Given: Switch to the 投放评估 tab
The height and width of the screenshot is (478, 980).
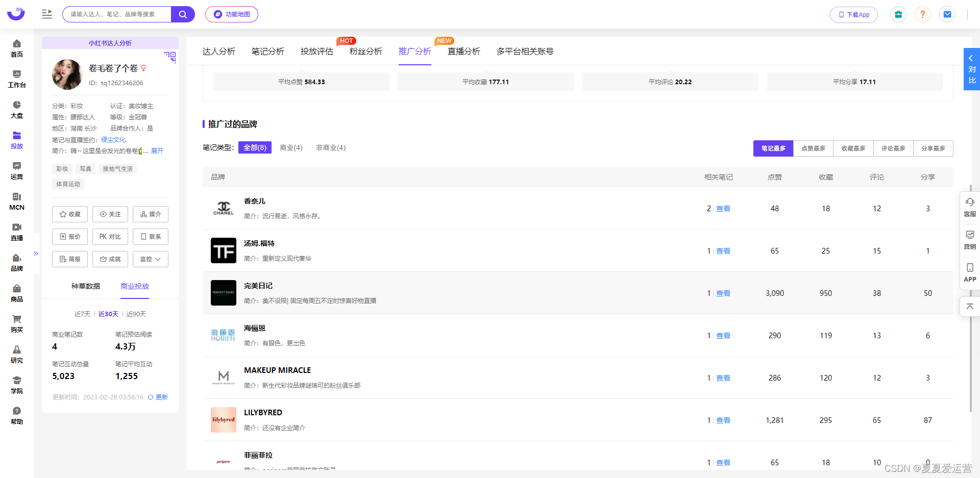Looking at the screenshot, I should point(317,52).
